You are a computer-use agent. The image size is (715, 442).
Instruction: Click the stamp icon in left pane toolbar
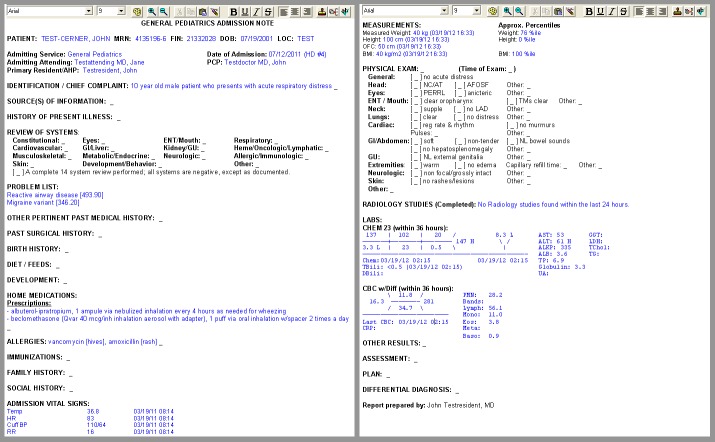pos(322,12)
